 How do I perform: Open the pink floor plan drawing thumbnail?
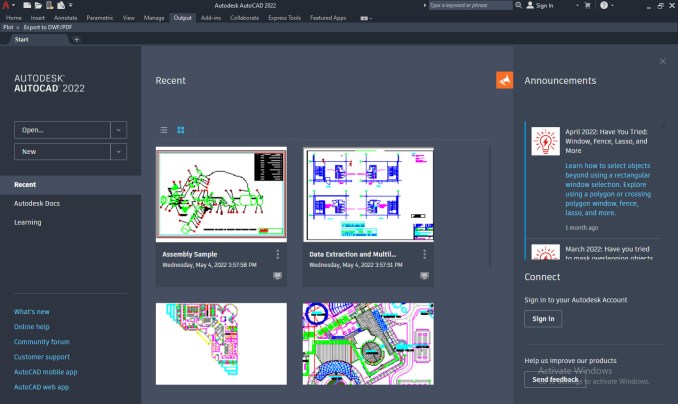(x=221, y=344)
